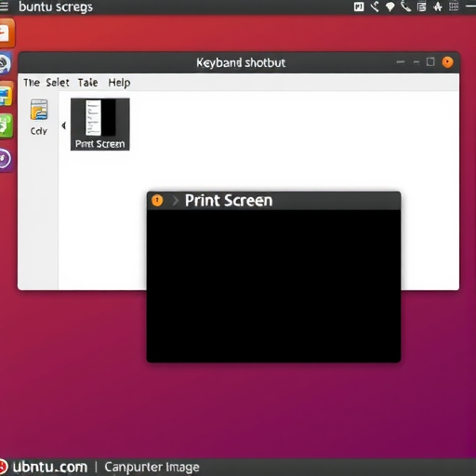The image size is (476, 476).
Task: Click the star-shaped tray icon
Action: [438, 7]
